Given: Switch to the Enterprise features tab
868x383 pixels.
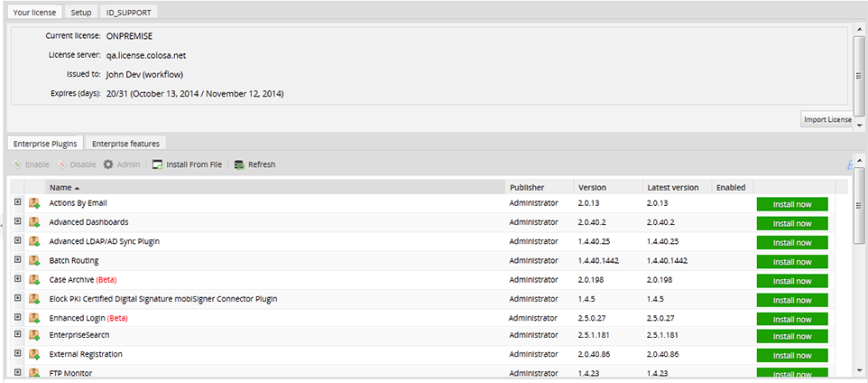Looking at the screenshot, I should point(125,144).
